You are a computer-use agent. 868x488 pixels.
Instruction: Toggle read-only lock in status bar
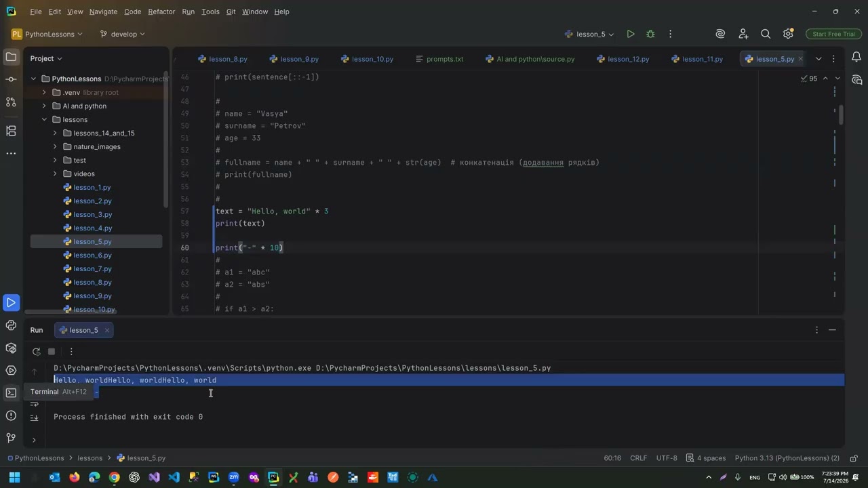pyautogui.click(x=854, y=458)
